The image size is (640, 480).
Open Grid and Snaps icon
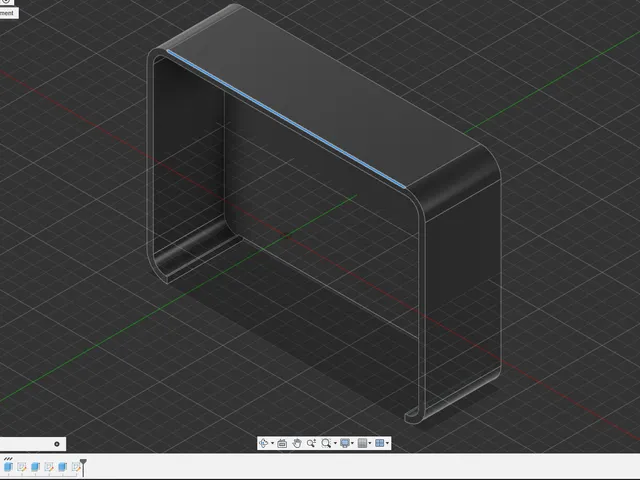[x=362, y=443]
